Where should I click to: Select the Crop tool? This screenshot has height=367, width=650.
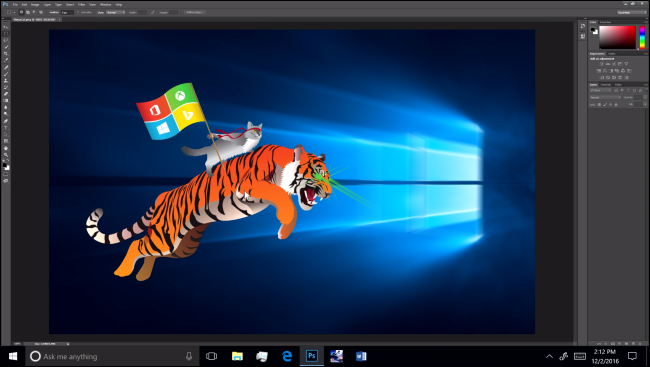[6, 53]
